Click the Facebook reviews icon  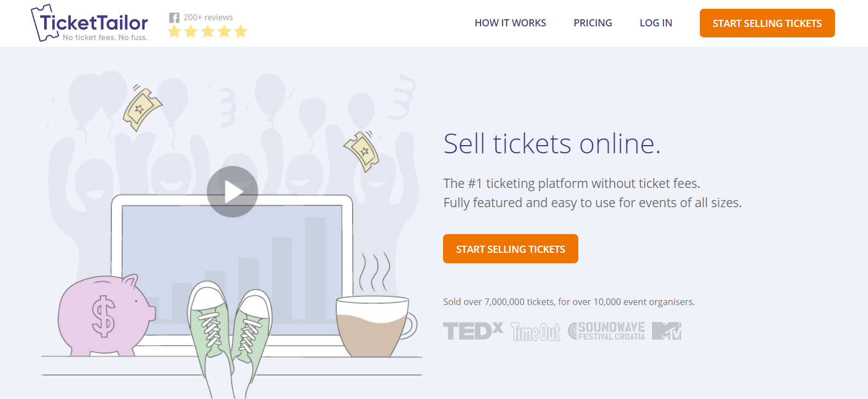tap(174, 17)
